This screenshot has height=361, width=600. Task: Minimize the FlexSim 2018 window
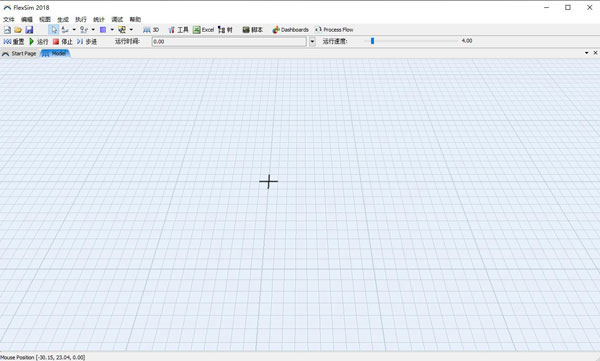(x=546, y=7)
